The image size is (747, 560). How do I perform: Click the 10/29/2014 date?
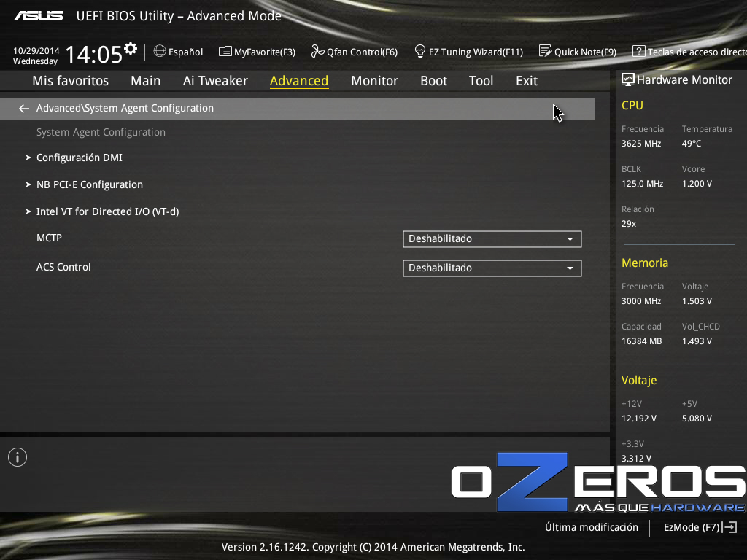(x=36, y=50)
